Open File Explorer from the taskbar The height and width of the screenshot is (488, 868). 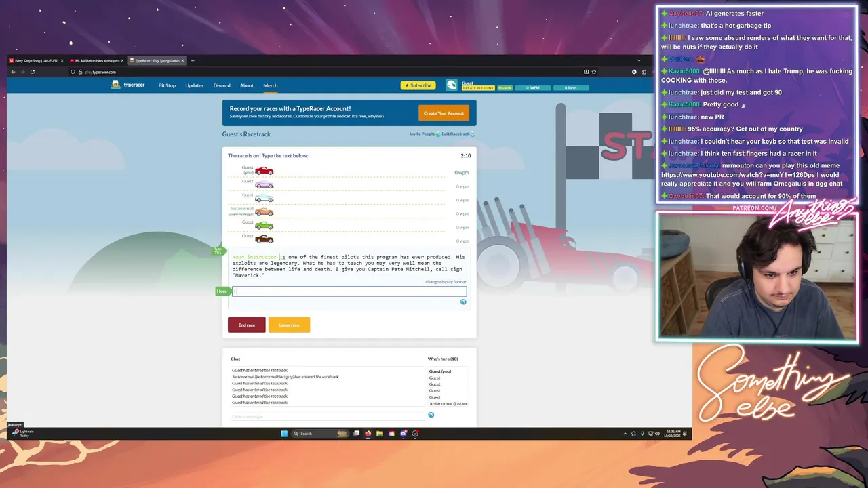(x=380, y=434)
